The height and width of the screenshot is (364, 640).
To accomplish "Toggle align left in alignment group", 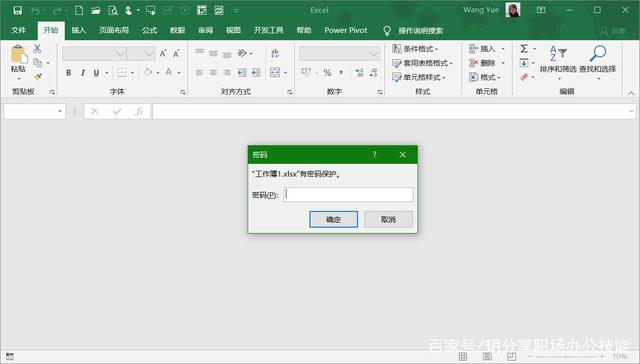I will click(199, 73).
